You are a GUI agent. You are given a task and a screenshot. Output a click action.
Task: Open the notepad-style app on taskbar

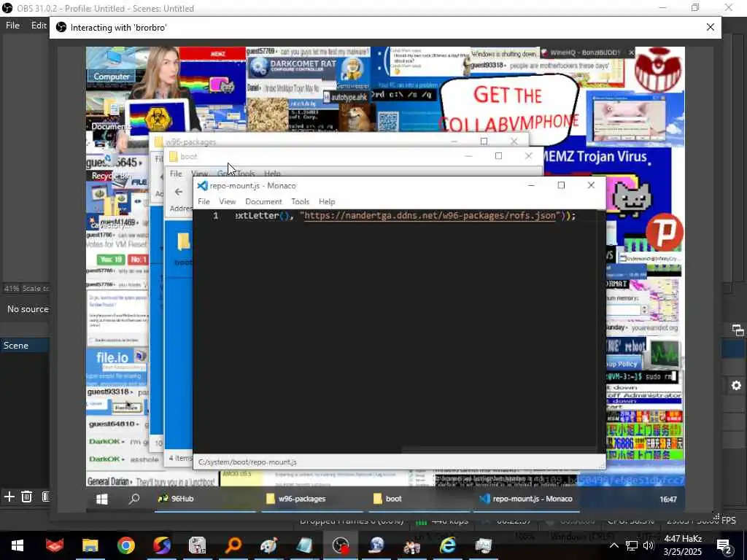(x=304, y=545)
